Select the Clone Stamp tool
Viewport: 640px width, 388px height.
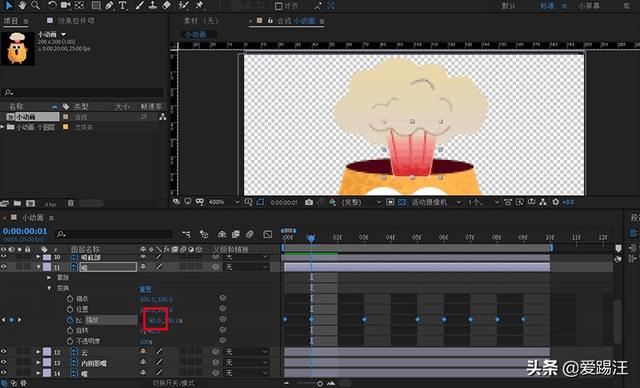click(152, 5)
